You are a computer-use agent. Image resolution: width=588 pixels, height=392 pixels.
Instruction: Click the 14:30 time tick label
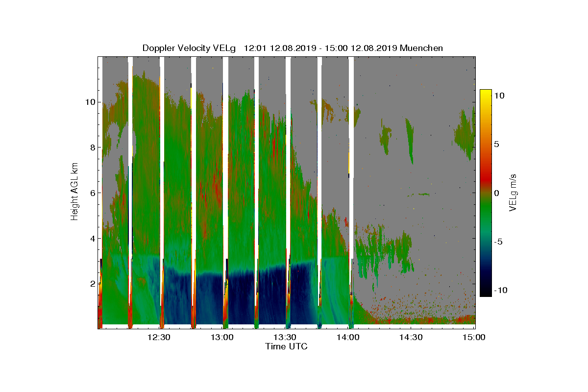coord(411,337)
